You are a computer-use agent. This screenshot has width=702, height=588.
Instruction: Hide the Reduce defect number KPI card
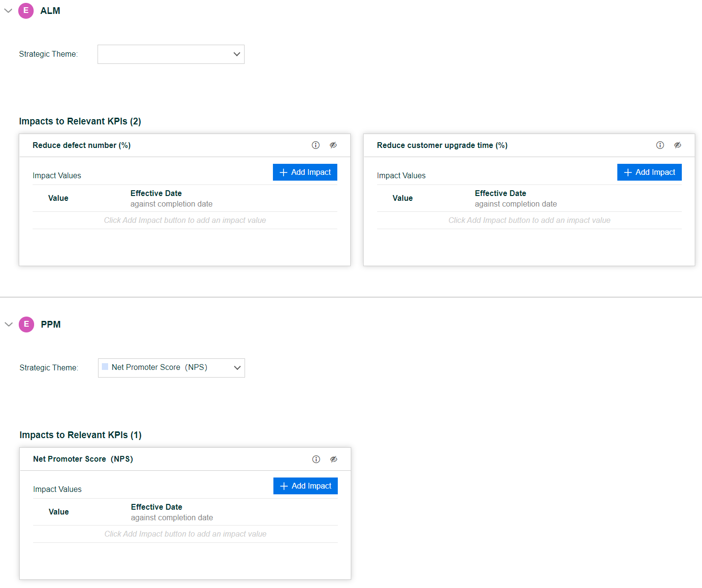click(333, 145)
